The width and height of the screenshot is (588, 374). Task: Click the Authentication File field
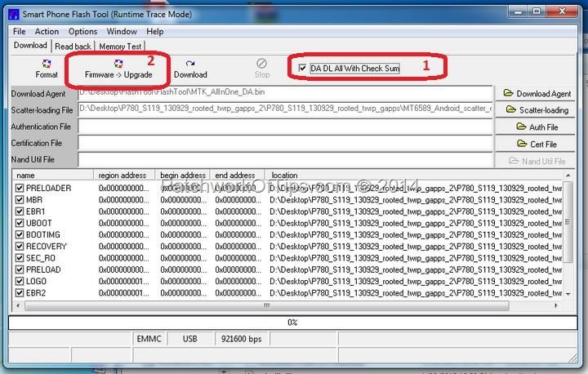[x=285, y=127]
